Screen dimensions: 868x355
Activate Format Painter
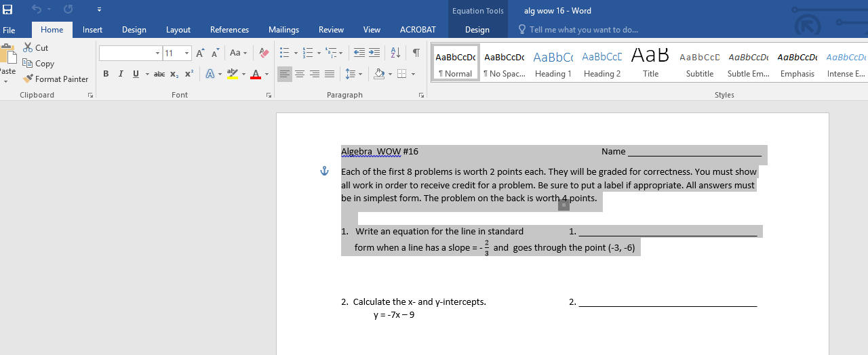(x=56, y=79)
